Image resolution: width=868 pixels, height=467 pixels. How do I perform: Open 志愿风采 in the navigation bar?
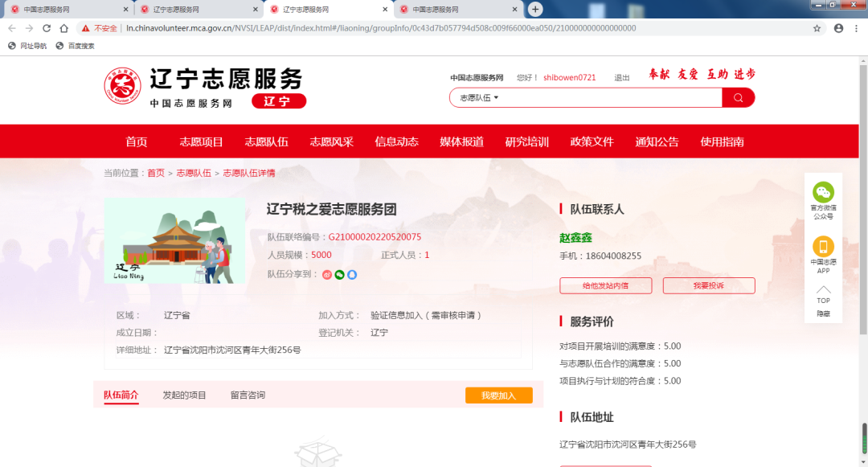pyautogui.click(x=332, y=141)
